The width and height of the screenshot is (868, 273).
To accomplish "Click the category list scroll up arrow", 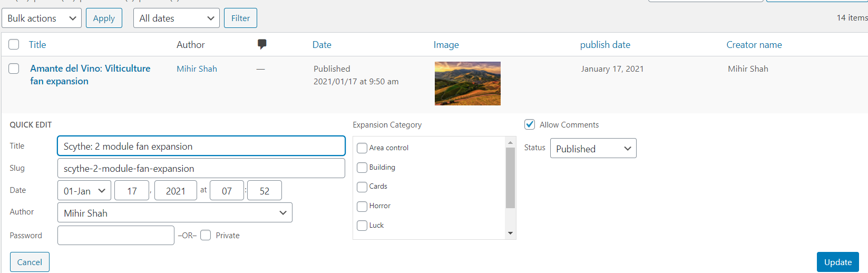I will [x=510, y=142].
